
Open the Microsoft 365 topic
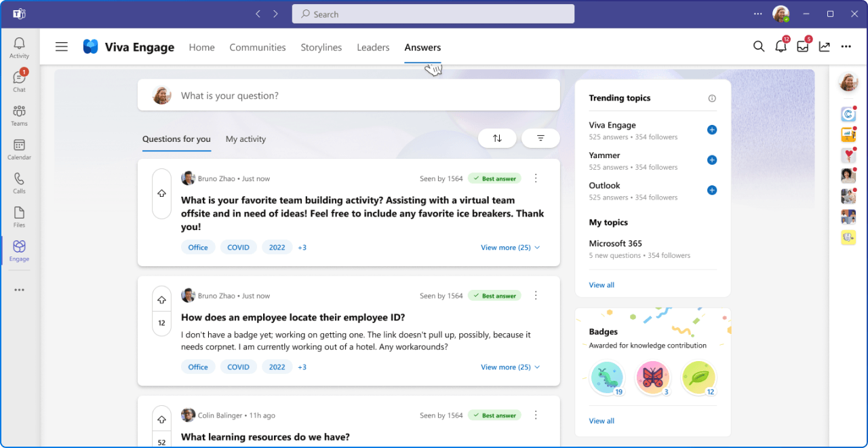coord(616,244)
